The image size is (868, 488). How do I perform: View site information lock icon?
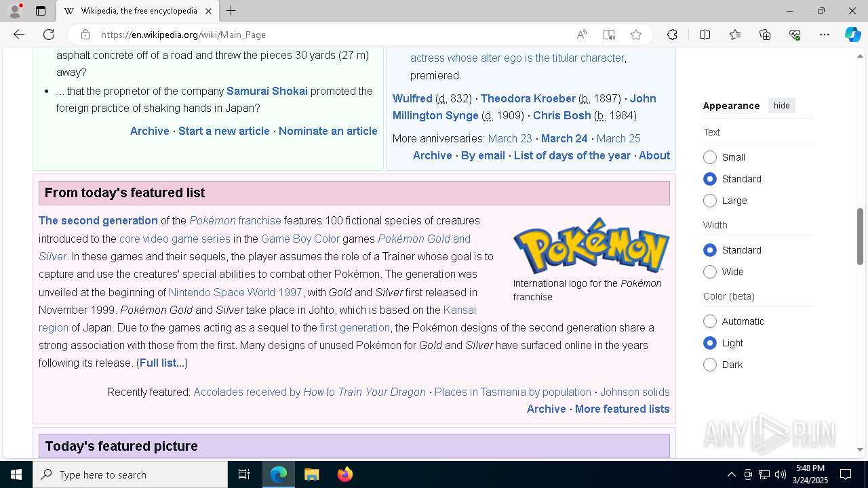point(85,35)
